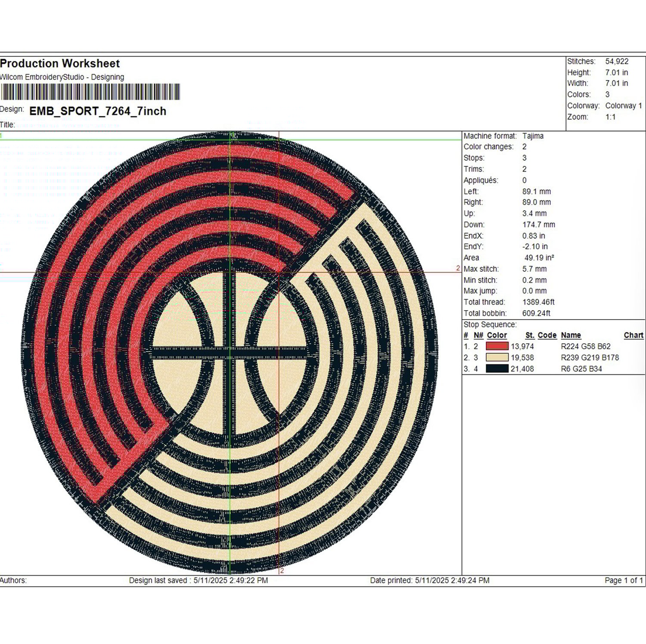This screenshot has width=646, height=644.
Task: Click the Total bobbin value "609.24ft"
Action: [x=536, y=313]
